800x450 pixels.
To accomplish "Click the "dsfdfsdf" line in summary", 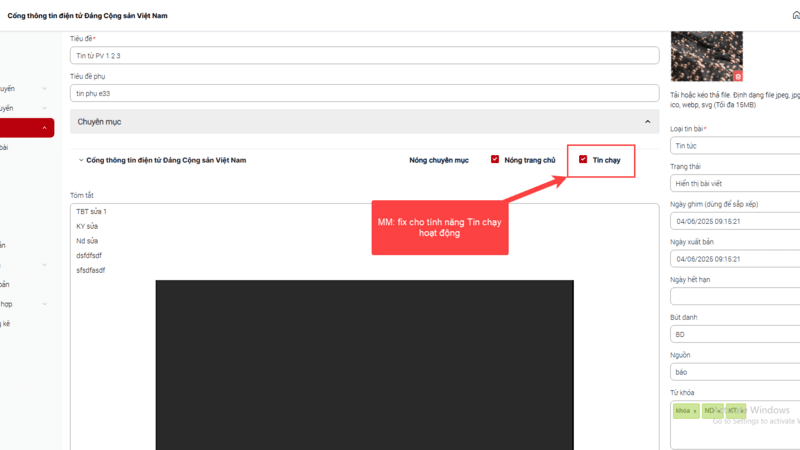I will [x=89, y=256].
